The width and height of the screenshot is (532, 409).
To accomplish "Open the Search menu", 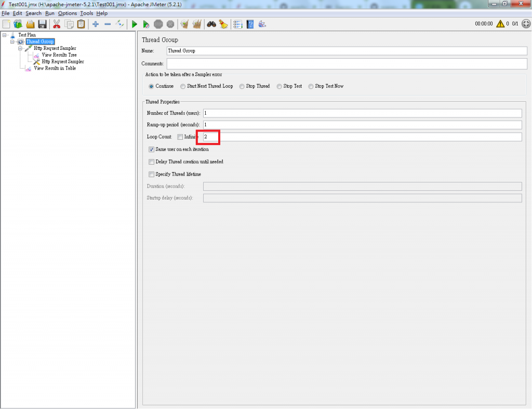I will tap(34, 13).
